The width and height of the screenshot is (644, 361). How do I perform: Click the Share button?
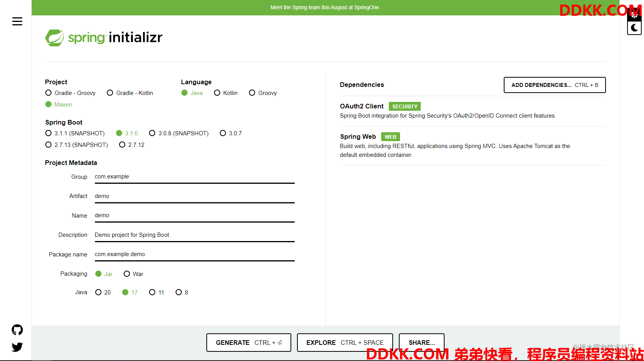point(422,343)
